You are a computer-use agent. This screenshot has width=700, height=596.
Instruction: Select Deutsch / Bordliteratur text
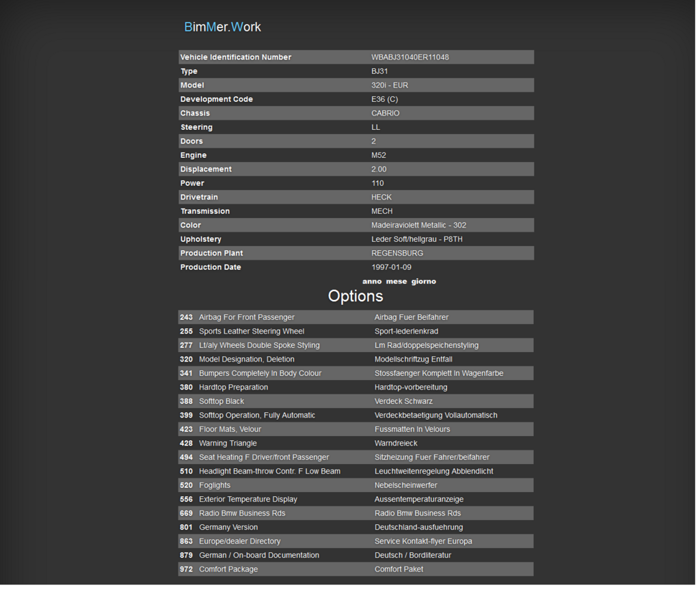tap(413, 556)
